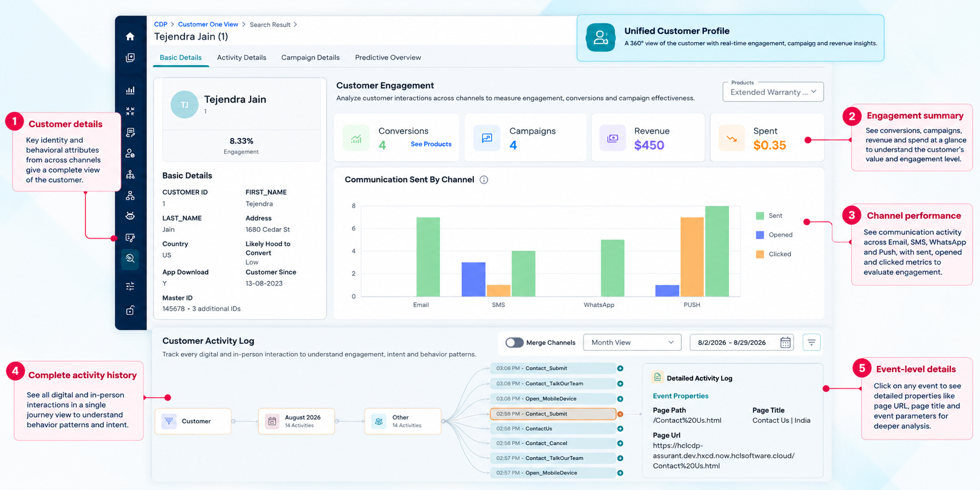Click the orange Clicked legend swatch

pos(760,254)
